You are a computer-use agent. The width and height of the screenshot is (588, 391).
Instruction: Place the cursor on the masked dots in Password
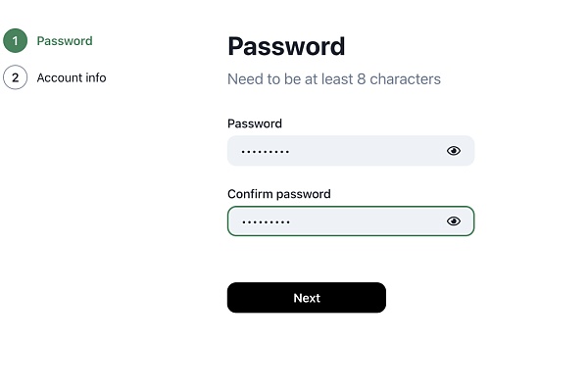click(266, 152)
